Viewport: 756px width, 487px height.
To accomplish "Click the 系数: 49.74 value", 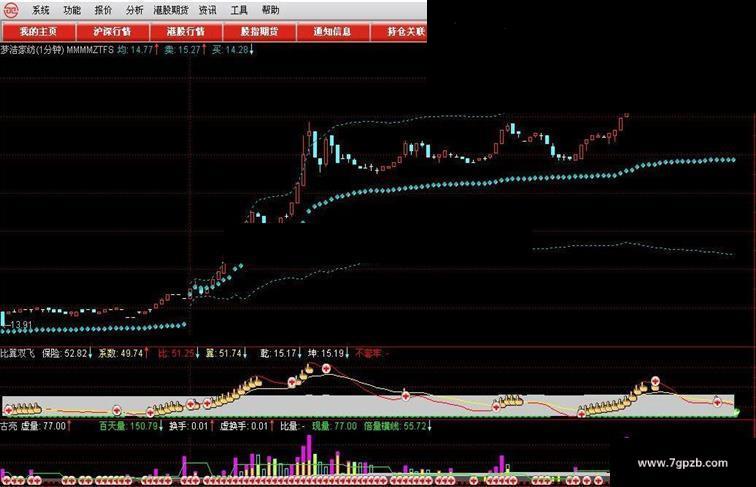I will tap(123, 353).
